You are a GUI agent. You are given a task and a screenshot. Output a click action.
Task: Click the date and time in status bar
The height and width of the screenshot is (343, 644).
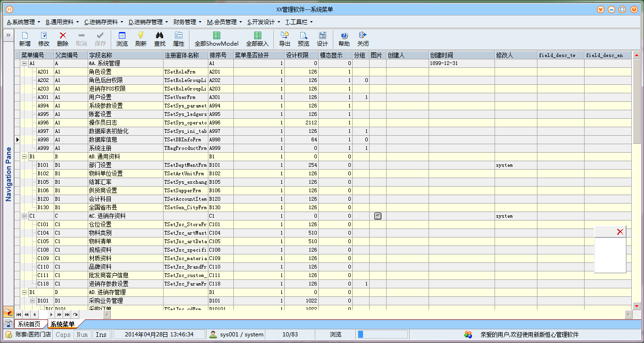159,335
